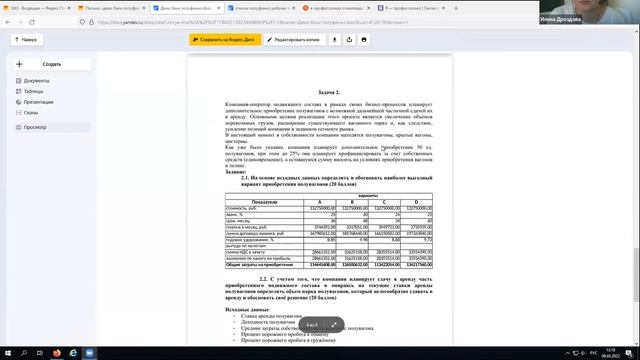This screenshot has width=640, height=360.
Task: Open 'Сканы' in the sidebar
Action: [x=31, y=113]
